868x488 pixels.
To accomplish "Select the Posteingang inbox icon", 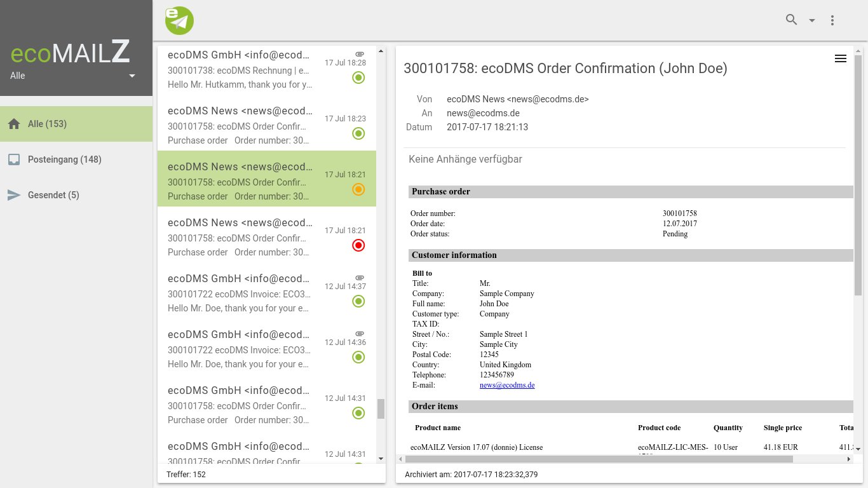I will pos(14,159).
